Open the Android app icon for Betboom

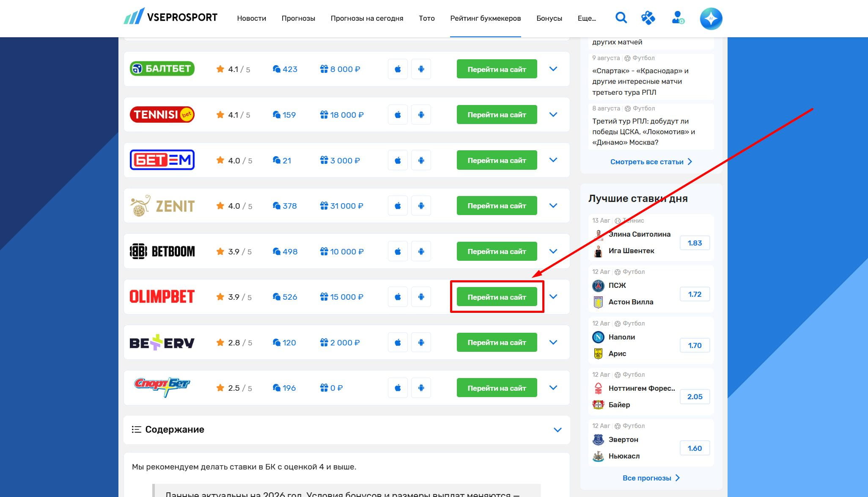click(421, 251)
